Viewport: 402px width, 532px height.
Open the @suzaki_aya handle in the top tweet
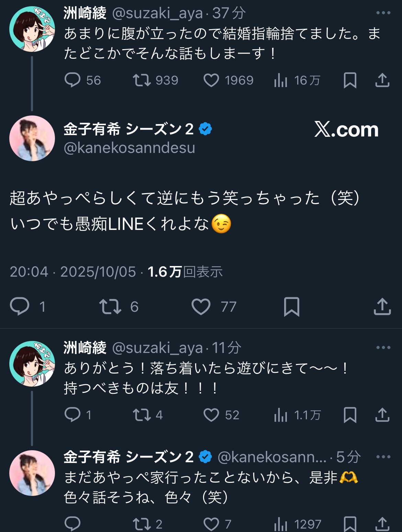[157, 13]
